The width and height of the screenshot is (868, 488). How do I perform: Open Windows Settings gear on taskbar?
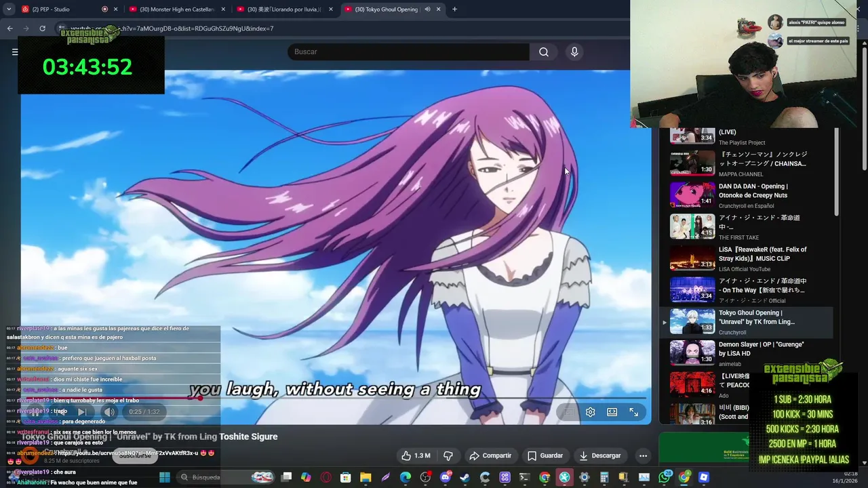click(585, 477)
